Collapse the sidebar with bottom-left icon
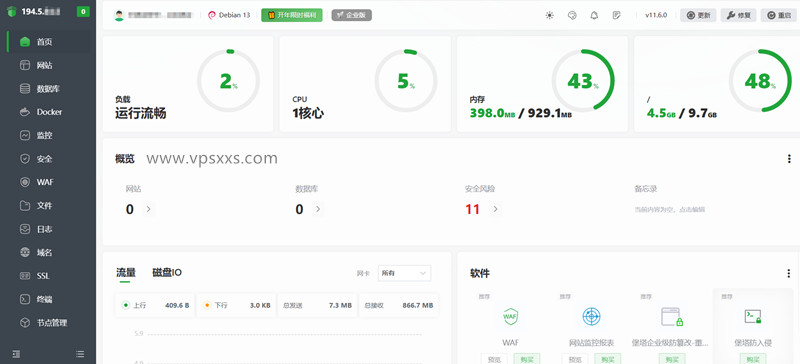800x364 pixels. click(x=16, y=353)
